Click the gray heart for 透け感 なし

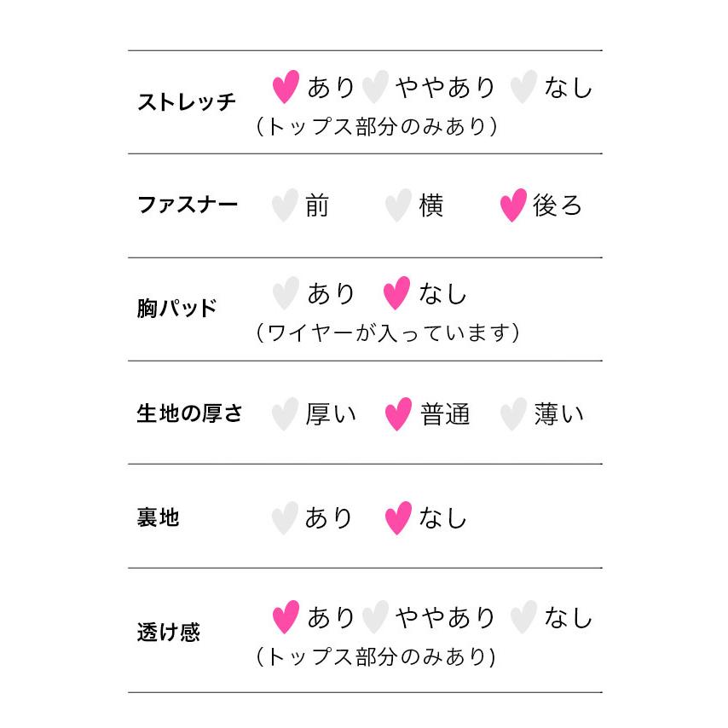(x=523, y=617)
